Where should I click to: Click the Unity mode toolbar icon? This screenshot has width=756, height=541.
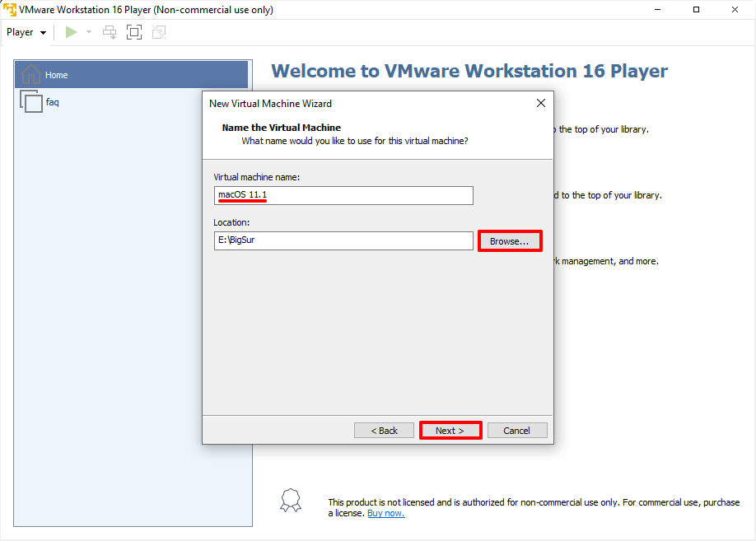point(159,32)
